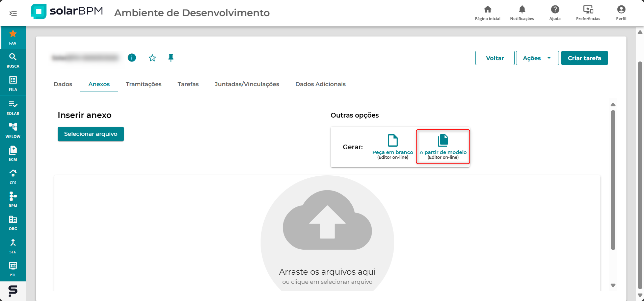644x301 pixels.
Task: Open the FAV favorites sidebar section
Action: pyautogui.click(x=13, y=37)
